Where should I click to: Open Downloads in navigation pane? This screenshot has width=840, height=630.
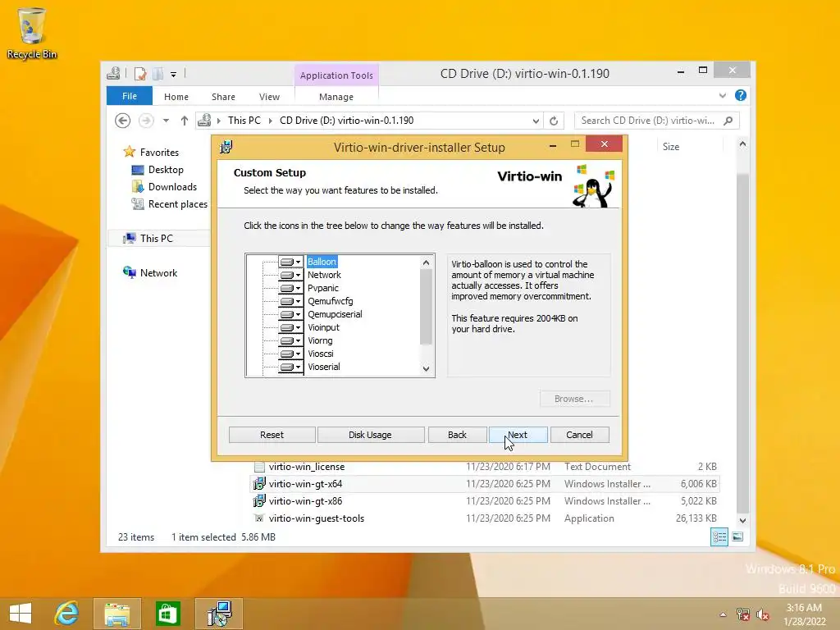(x=172, y=187)
